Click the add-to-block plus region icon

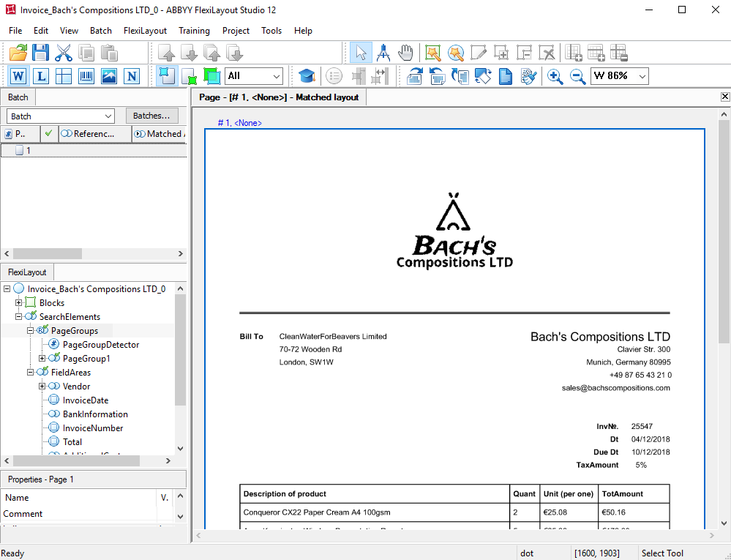(502, 53)
